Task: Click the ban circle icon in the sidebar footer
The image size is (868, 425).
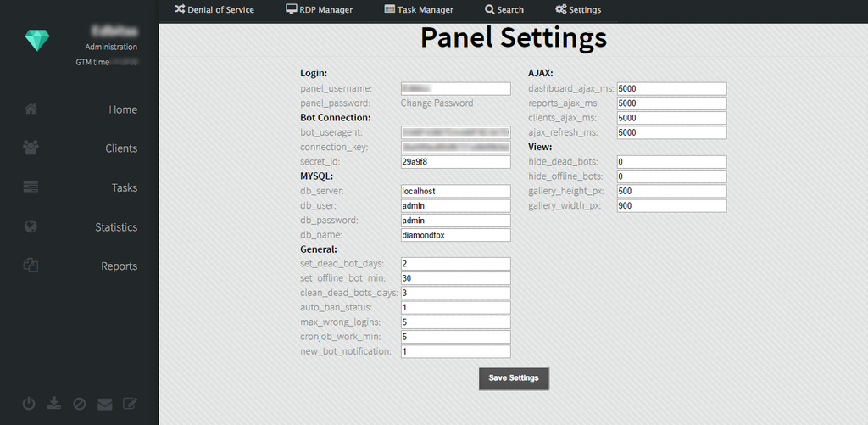Action: pyautogui.click(x=79, y=404)
